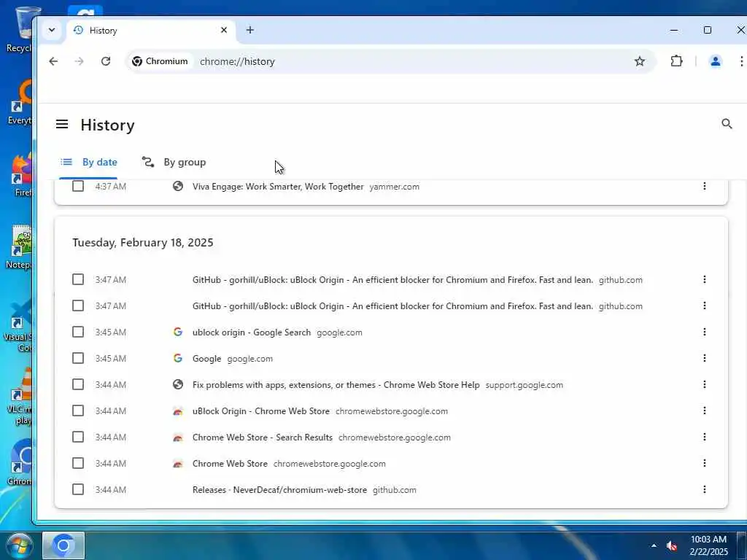Viewport: 747px width, 560px height.
Task: Open more actions for Google google.com entry
Action: tap(704, 358)
